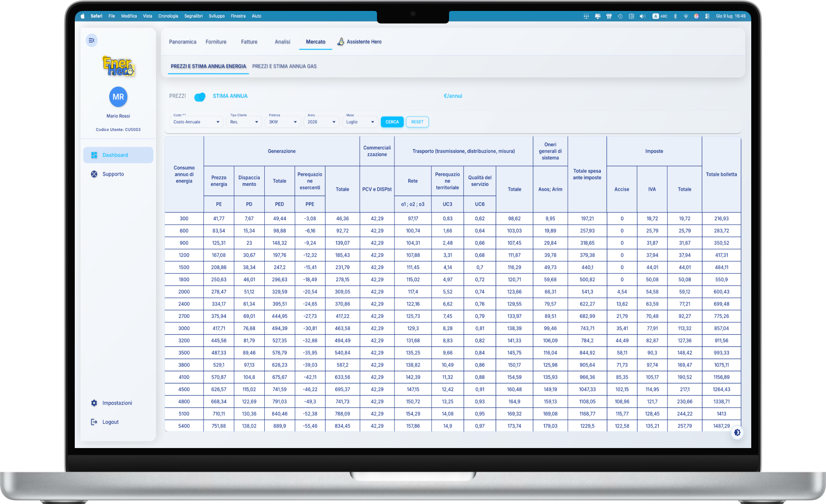Click the display monitor menu bar icon
Image resolution: width=826 pixels, height=504 pixels.
pos(597,16)
